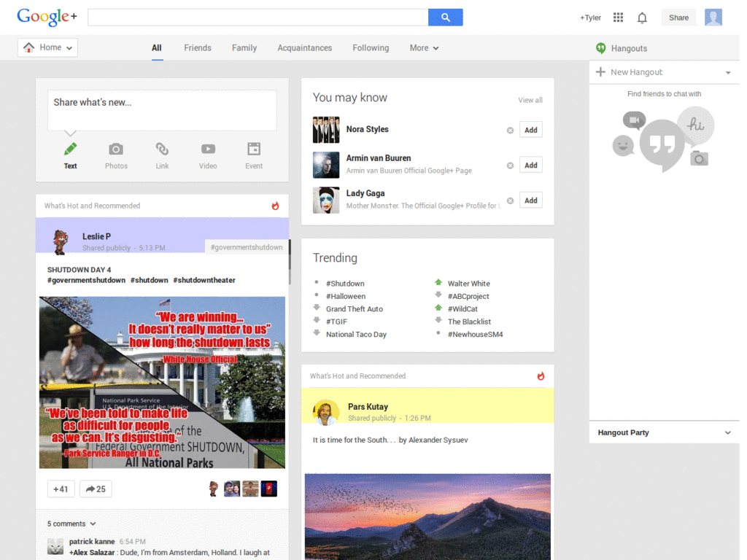Open Armin van Buuren profile picture
Screen dimensions: 747x560
[326, 165]
